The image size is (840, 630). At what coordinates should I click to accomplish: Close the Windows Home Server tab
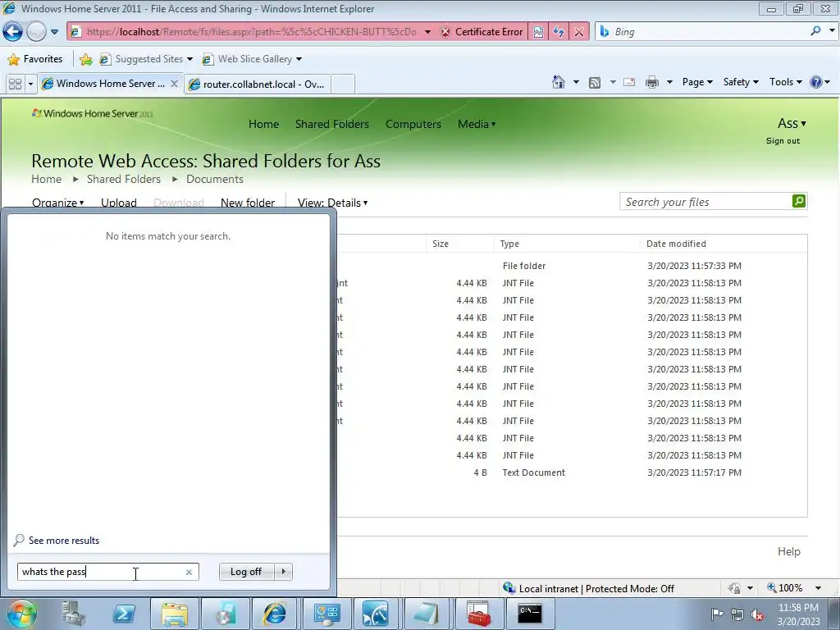click(174, 84)
